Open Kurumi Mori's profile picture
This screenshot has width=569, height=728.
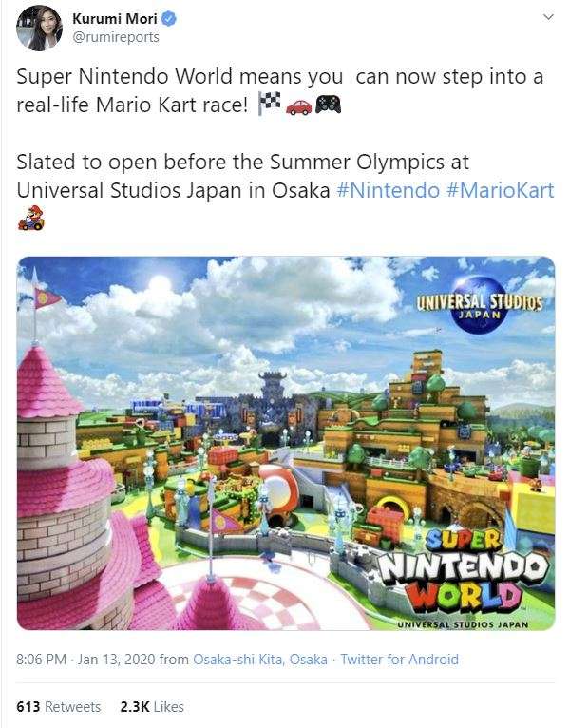click(39, 28)
